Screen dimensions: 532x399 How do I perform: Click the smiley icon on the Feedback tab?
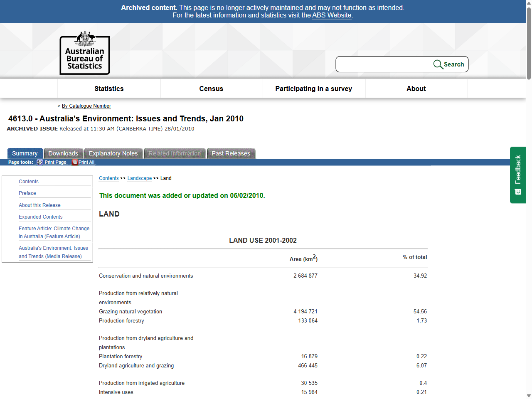[x=518, y=192]
